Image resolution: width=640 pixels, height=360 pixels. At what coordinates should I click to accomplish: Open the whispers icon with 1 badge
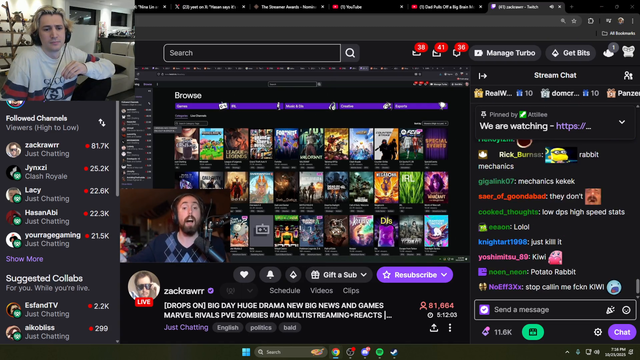click(609, 53)
